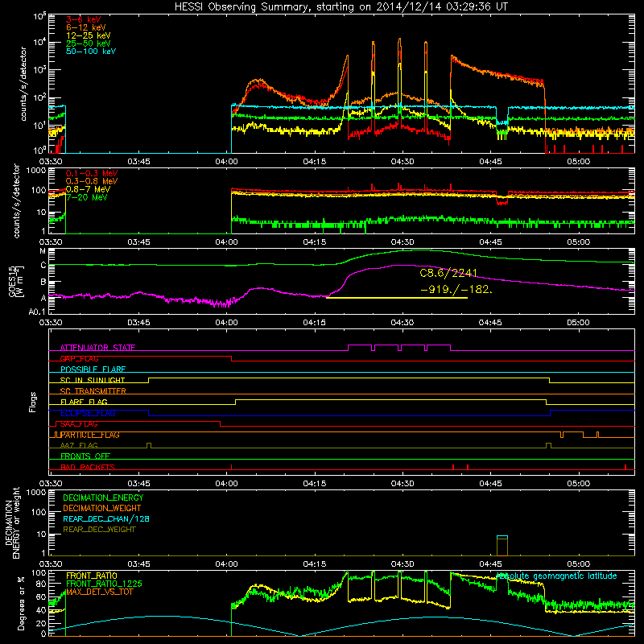The image size is (644, 644).
Task: Click the 05:00 tick under the GOES panel
Action: pos(578,323)
